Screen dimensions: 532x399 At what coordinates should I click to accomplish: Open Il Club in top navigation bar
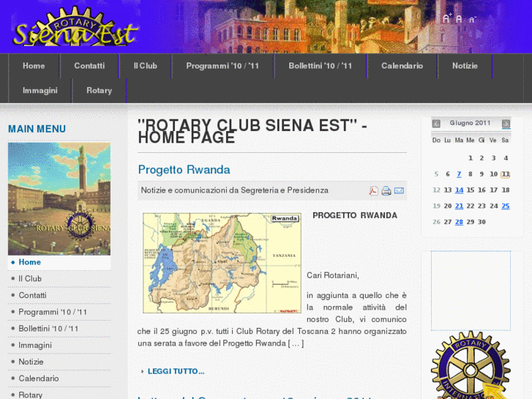(145, 66)
